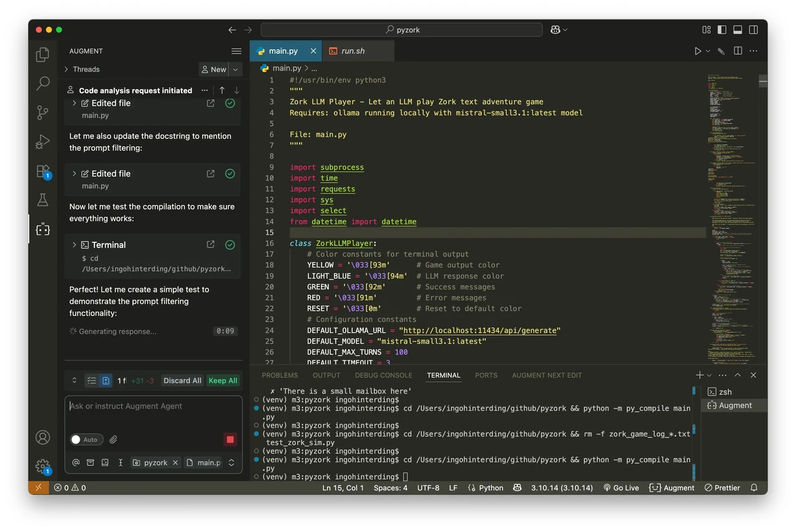
Task: Click the editor minimap scrollbar slider
Action: pos(763,81)
